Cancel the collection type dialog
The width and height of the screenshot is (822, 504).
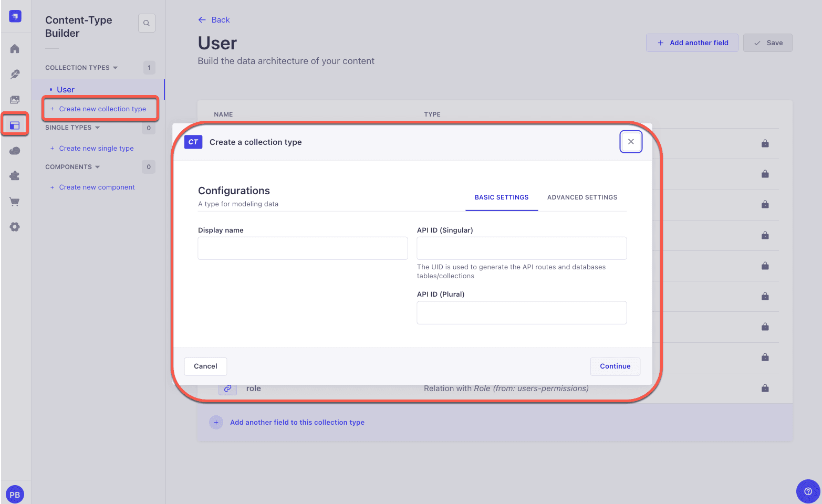205,366
